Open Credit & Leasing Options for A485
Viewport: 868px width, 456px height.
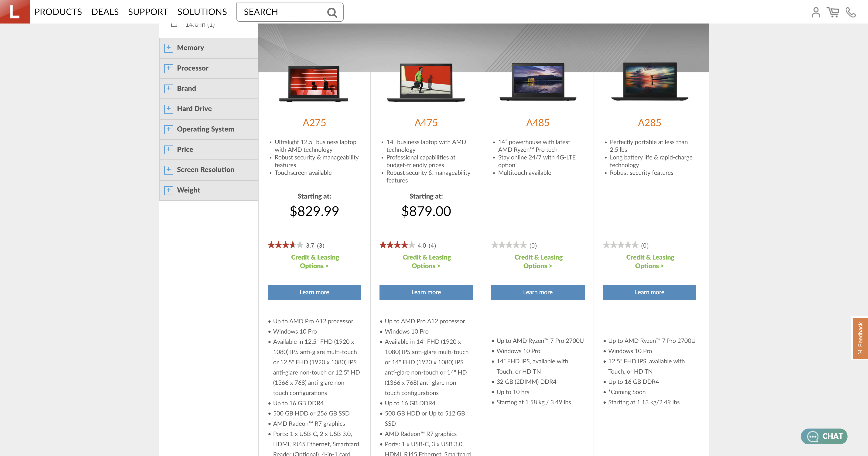538,261
